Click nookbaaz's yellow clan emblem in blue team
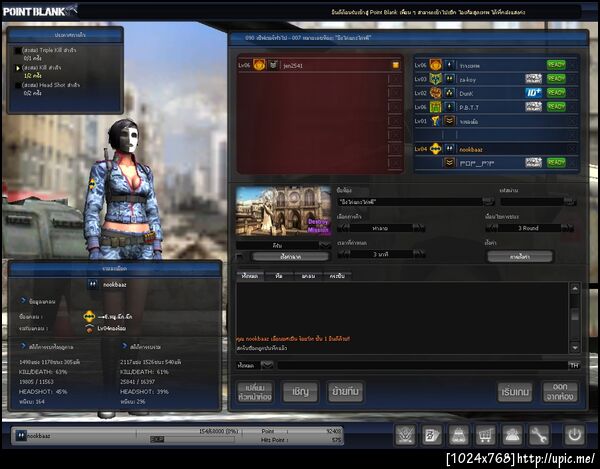Screen dimensions: 600x469 pos(435,149)
